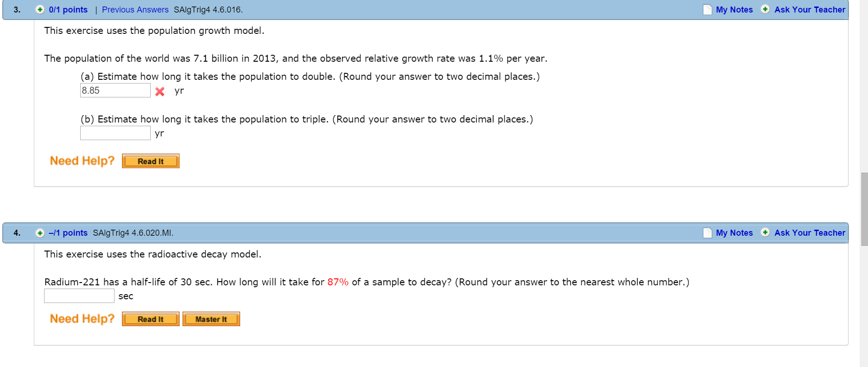This screenshot has width=868, height=367.
Task: Focus the Radium-221 decay time answer field
Action: click(x=79, y=296)
